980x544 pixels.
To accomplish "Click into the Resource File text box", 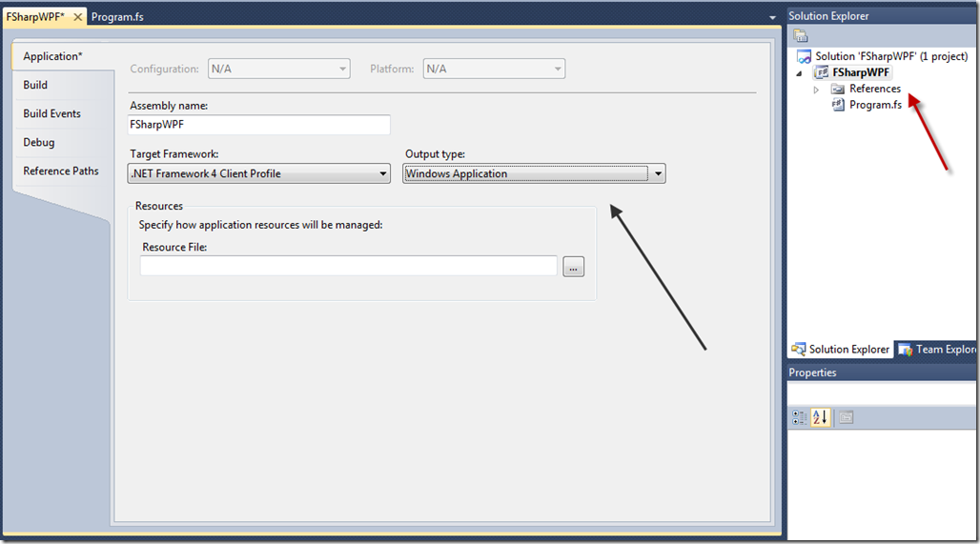I will pos(348,266).
